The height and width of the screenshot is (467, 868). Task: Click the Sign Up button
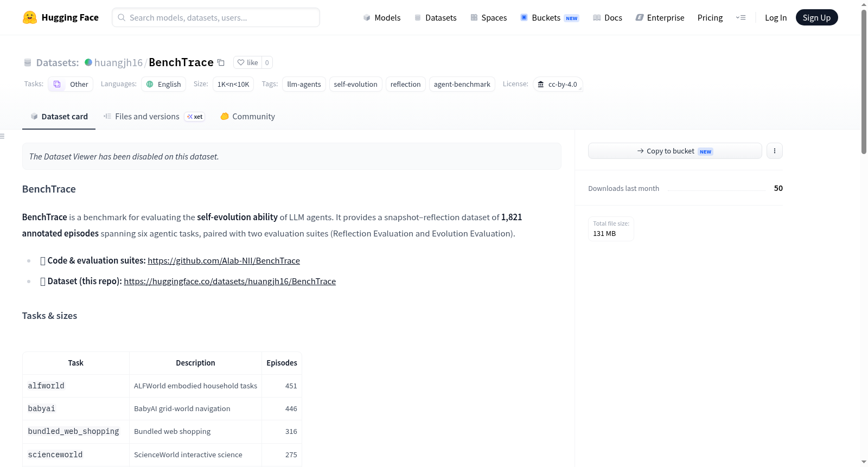(816, 17)
